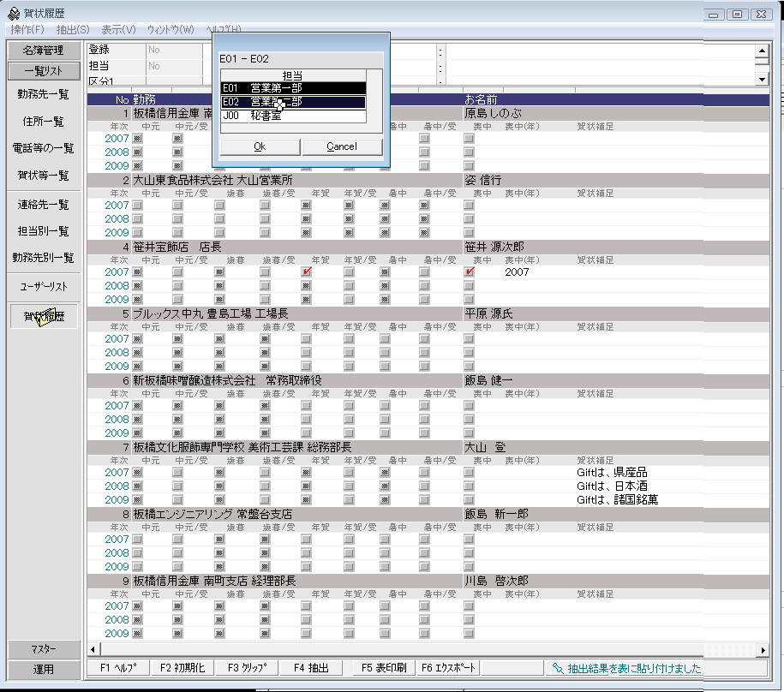Expand the 名簿管理 sidebar section

(x=44, y=51)
